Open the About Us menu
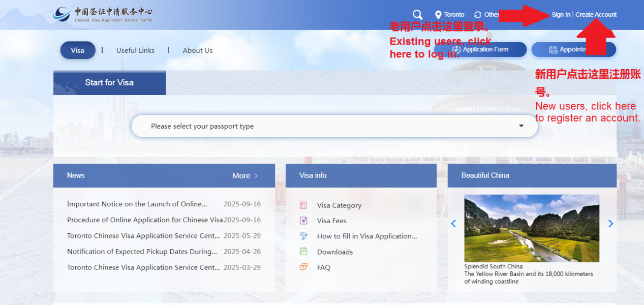 198,50
